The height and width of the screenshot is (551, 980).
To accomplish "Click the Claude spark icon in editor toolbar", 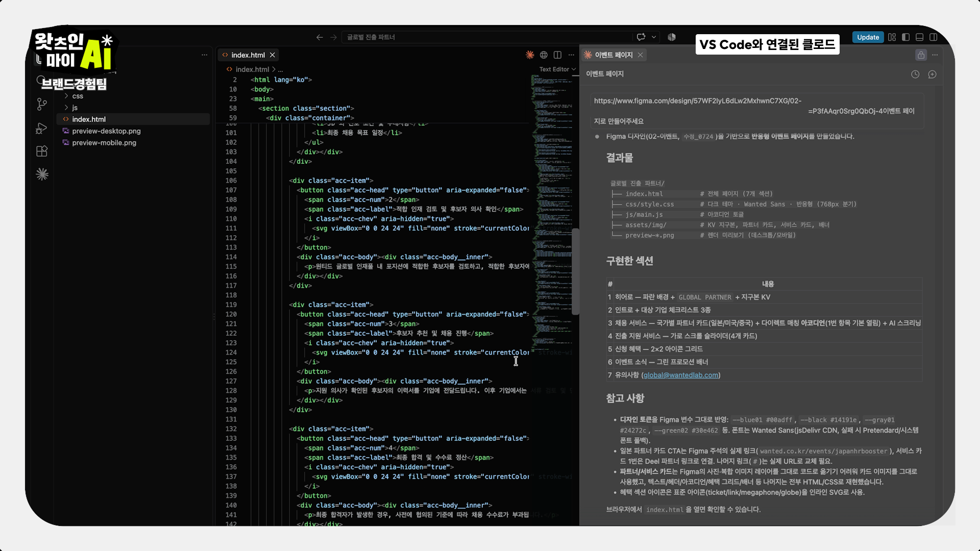I will pyautogui.click(x=530, y=55).
